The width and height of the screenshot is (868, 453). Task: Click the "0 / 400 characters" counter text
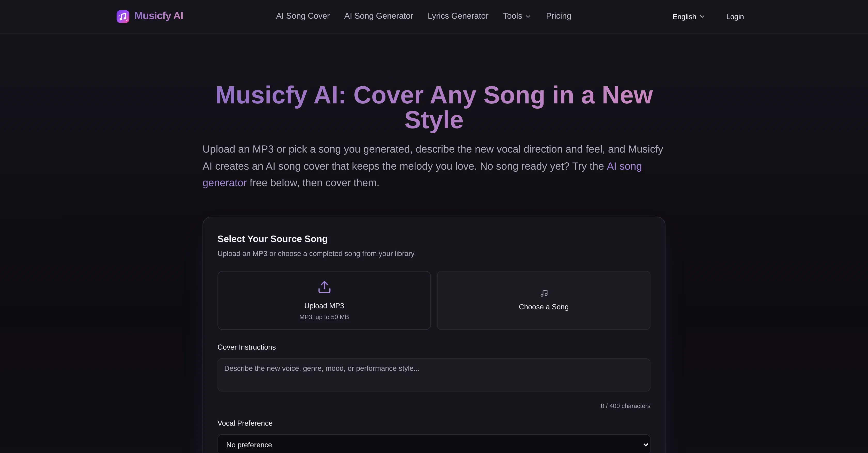[625, 406]
